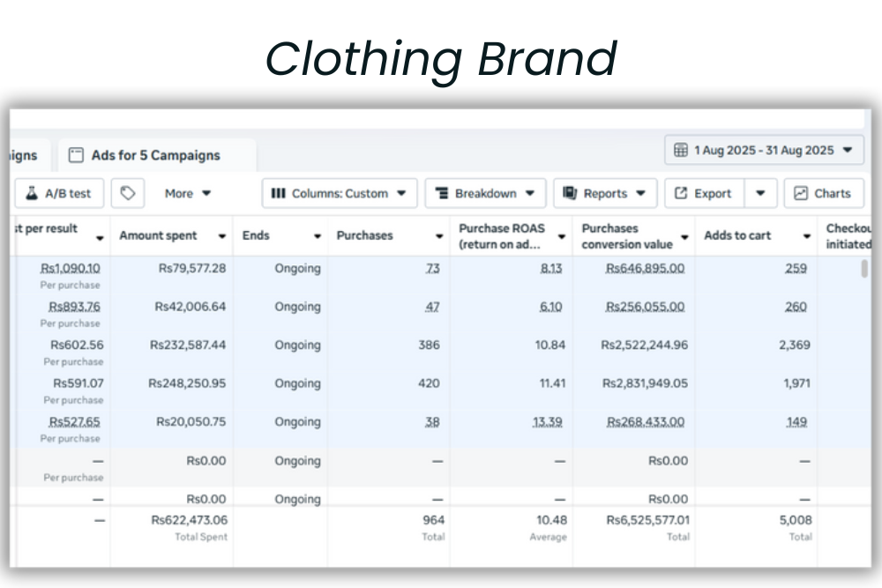Switch to Ads for 5 Campaigns tab

pyautogui.click(x=156, y=155)
